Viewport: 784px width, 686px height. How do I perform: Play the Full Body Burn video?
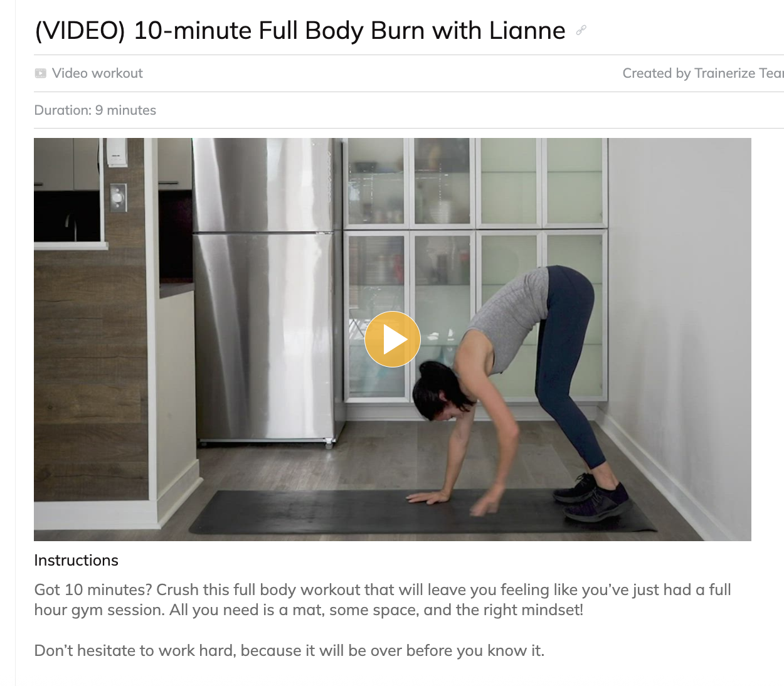[x=392, y=339]
